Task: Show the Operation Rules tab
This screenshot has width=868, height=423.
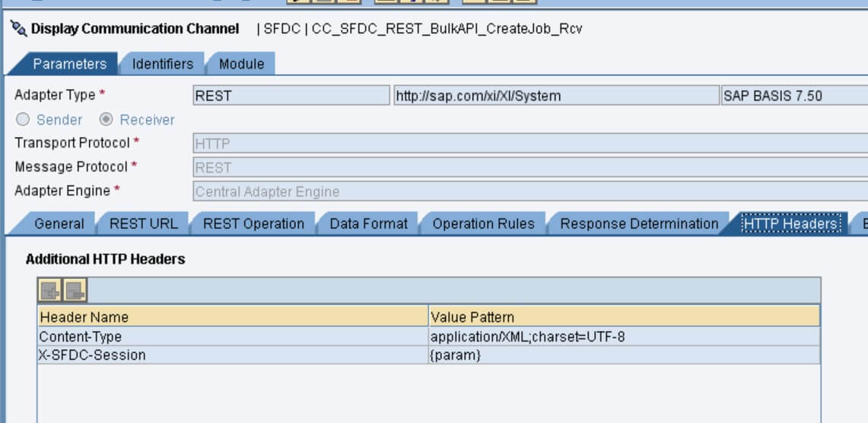Action: pos(483,224)
